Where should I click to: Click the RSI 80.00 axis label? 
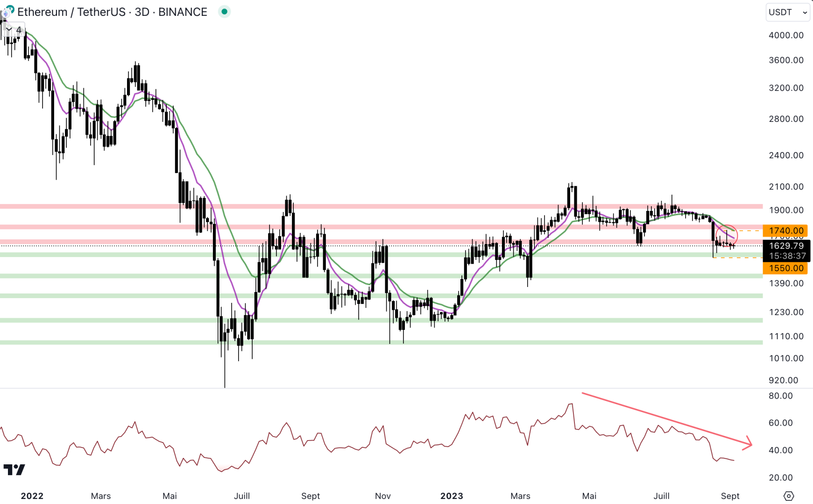click(781, 396)
